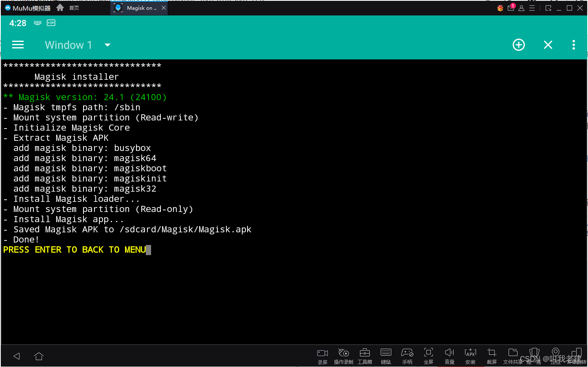
Task: Click the PRESS ENTER TO BACK TO MENU prompt
Action: pos(75,250)
